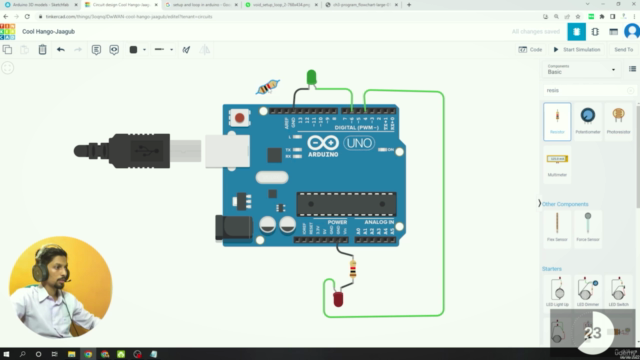
Task: Select the red LED on canvas
Action: coord(338,298)
